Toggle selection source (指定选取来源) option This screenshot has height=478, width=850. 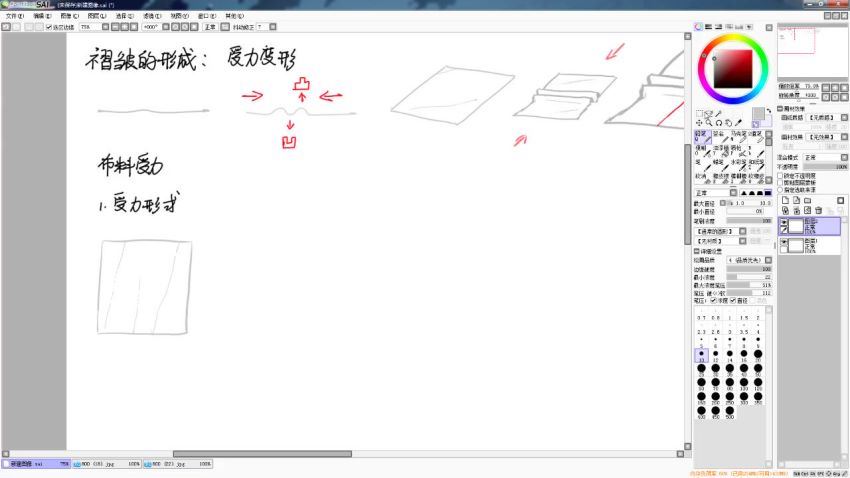[x=780, y=190]
